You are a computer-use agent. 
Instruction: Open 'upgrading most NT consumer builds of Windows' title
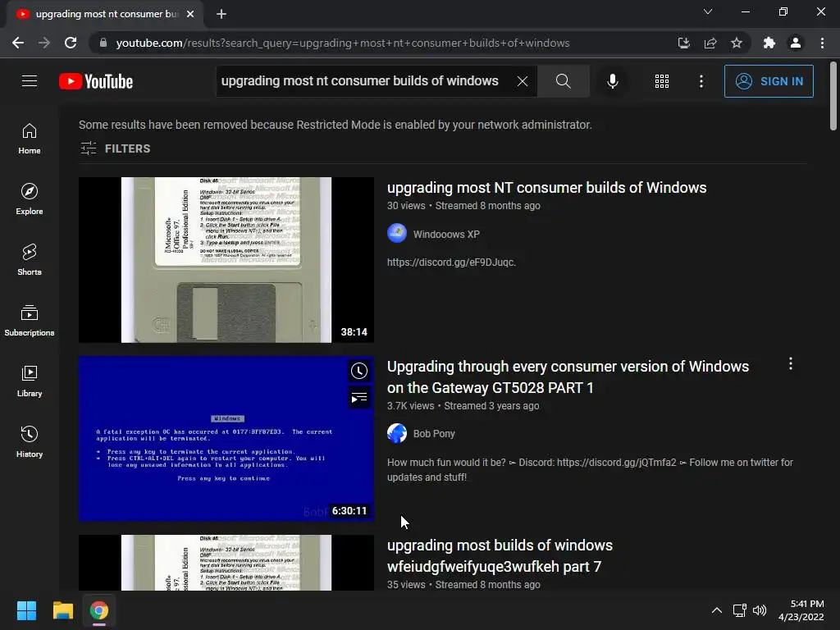546,188
